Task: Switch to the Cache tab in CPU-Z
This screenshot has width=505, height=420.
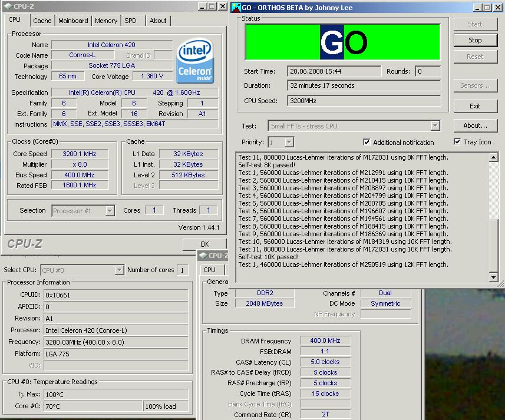Action: [x=42, y=21]
